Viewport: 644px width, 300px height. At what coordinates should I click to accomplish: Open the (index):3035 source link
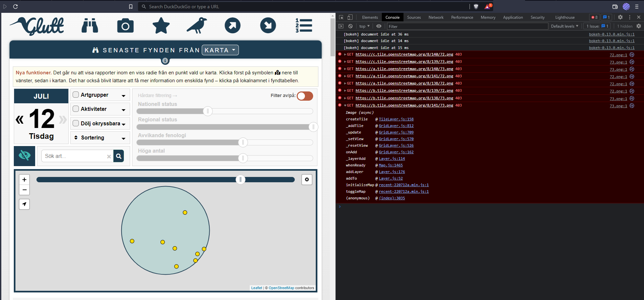click(392, 198)
